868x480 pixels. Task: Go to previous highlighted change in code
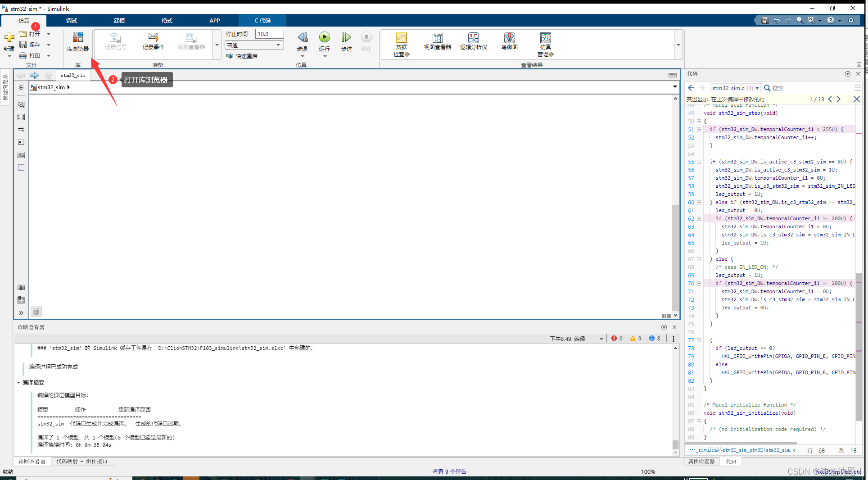coord(830,99)
